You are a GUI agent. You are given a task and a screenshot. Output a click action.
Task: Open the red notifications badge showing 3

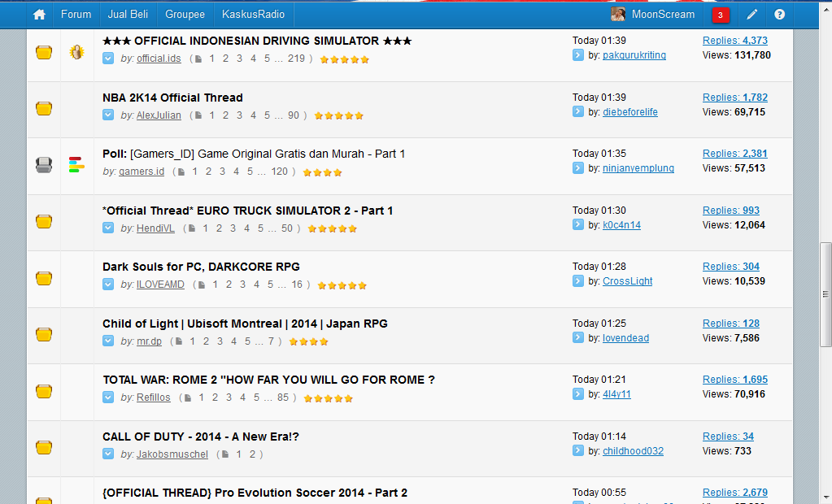pyautogui.click(x=720, y=15)
